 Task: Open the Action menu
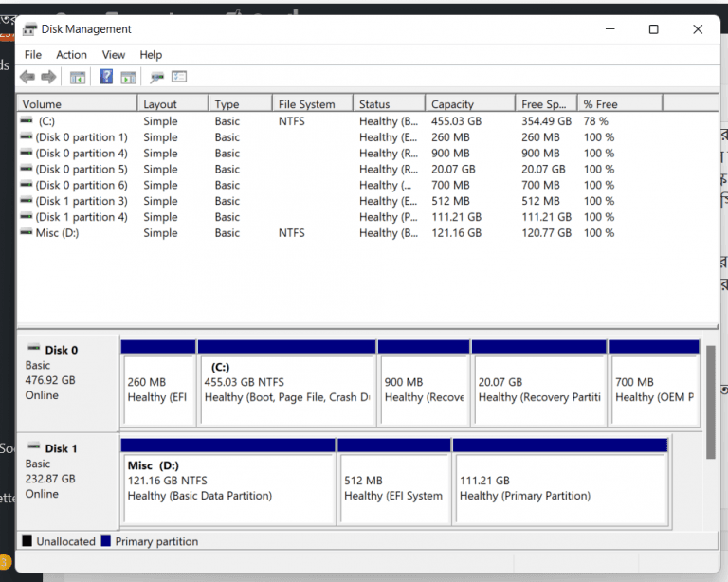(x=71, y=55)
